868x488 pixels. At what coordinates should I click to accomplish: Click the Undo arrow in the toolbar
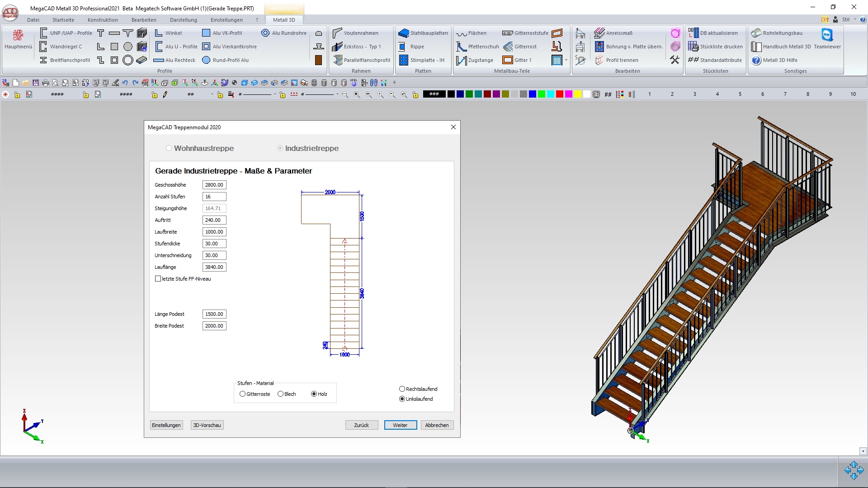[125, 83]
